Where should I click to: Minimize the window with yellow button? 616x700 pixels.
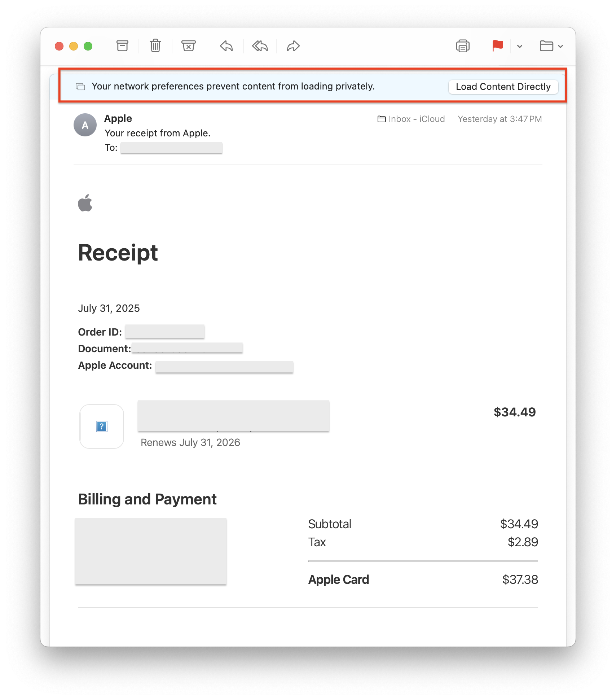tap(74, 46)
